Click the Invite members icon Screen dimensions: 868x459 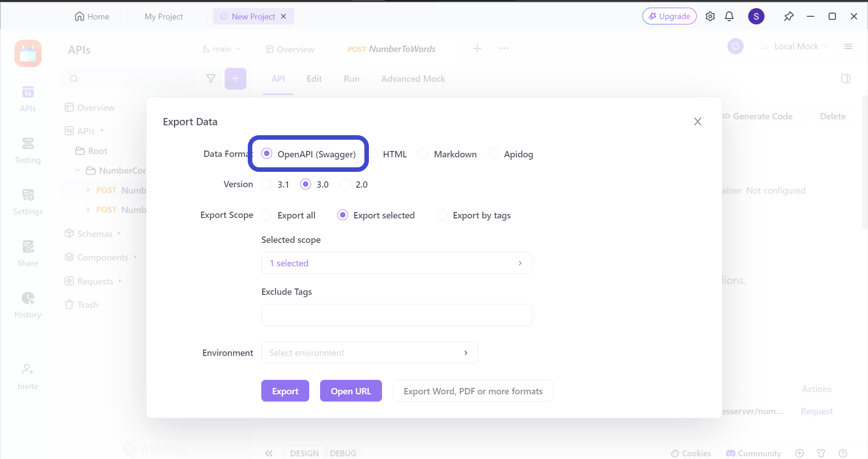(x=28, y=376)
